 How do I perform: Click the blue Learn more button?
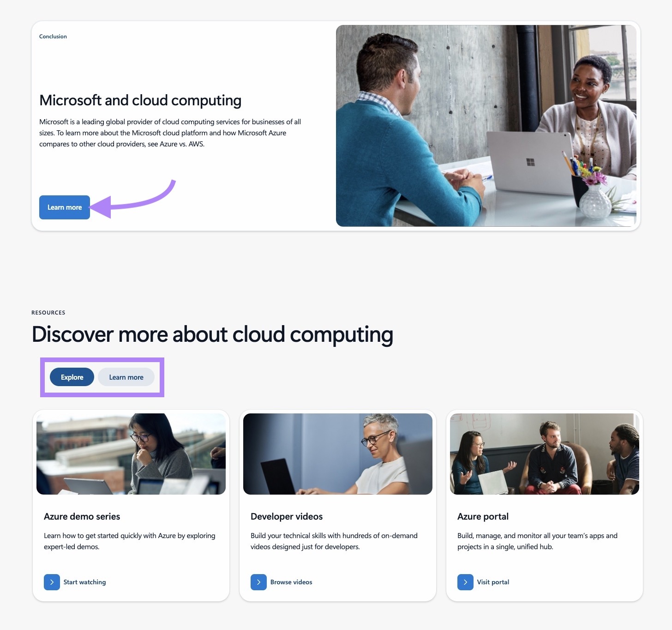(64, 207)
